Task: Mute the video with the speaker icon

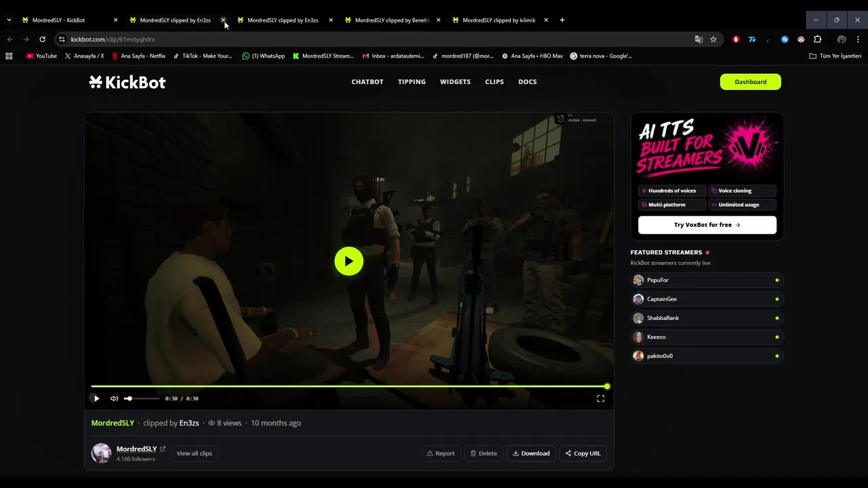Action: 114,399
